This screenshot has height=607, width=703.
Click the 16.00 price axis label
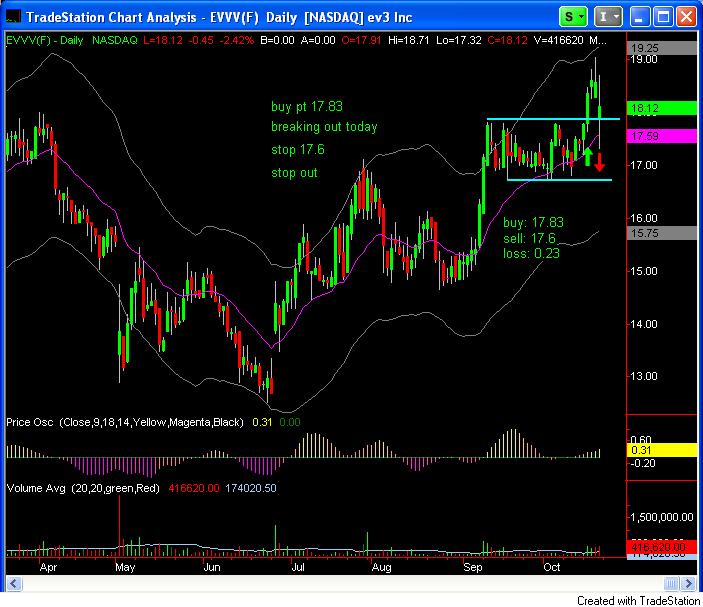pyautogui.click(x=644, y=218)
